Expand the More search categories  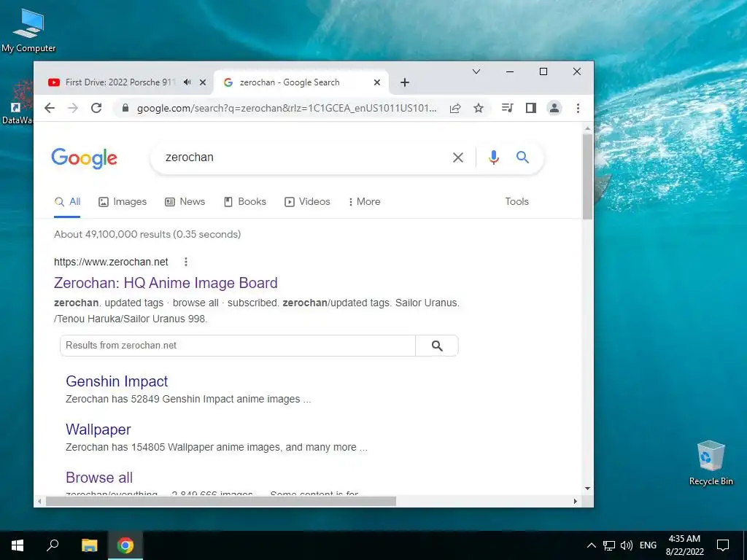(x=365, y=202)
